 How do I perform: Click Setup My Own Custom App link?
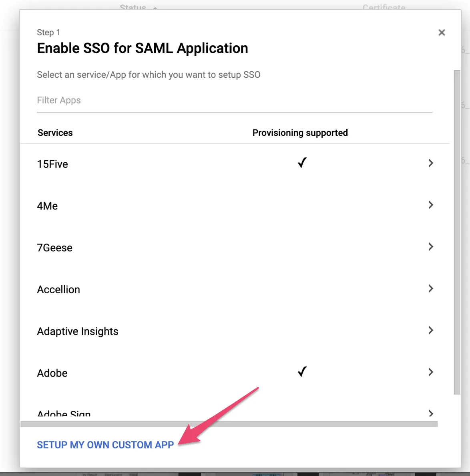click(105, 445)
